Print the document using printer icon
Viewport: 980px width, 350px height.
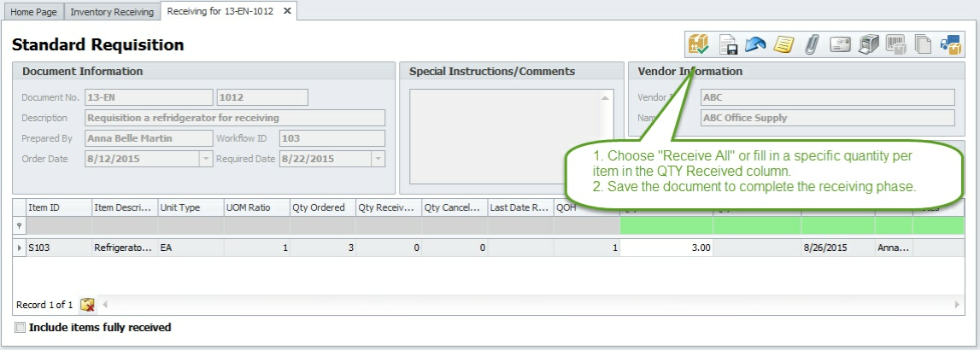click(868, 44)
